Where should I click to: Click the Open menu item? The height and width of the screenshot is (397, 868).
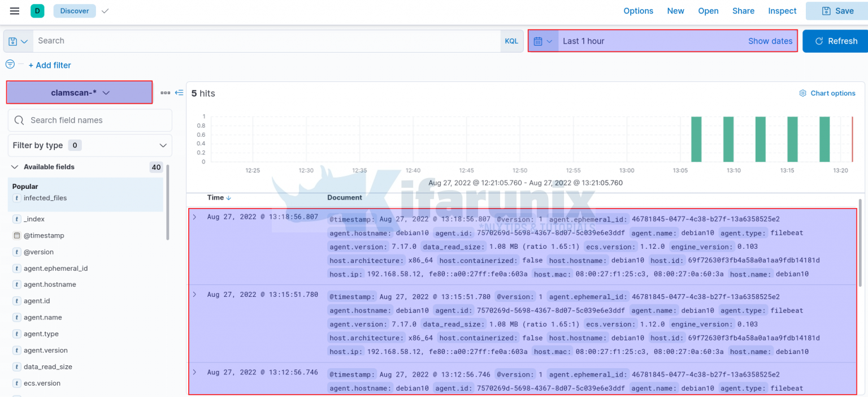(708, 11)
